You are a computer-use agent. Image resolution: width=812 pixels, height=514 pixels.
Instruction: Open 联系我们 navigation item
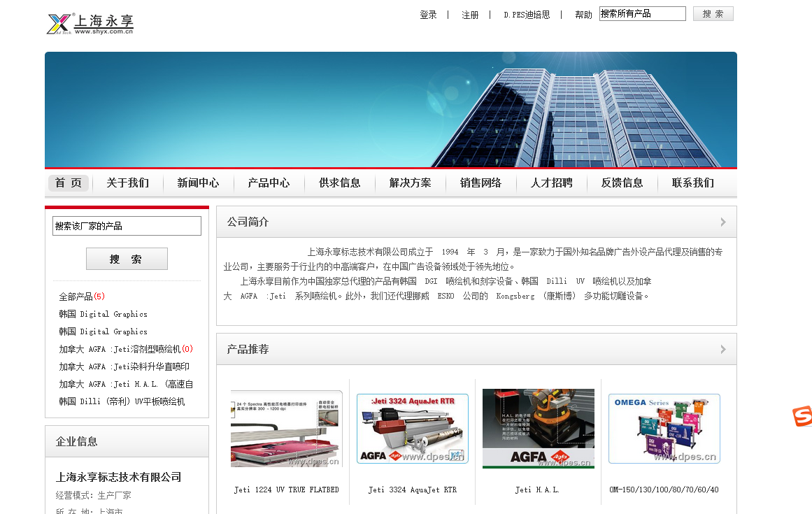pos(692,183)
